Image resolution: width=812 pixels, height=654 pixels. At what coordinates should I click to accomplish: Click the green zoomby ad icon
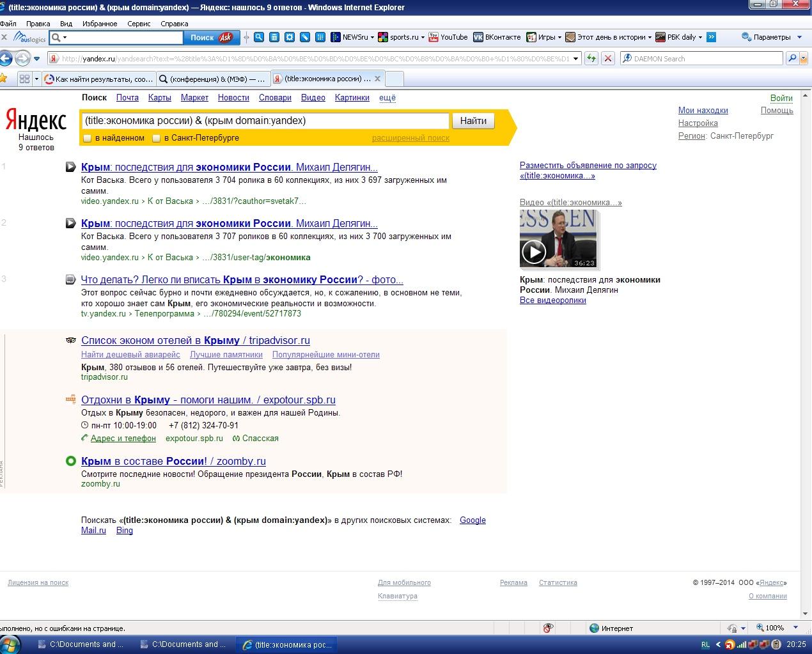pyautogui.click(x=71, y=461)
